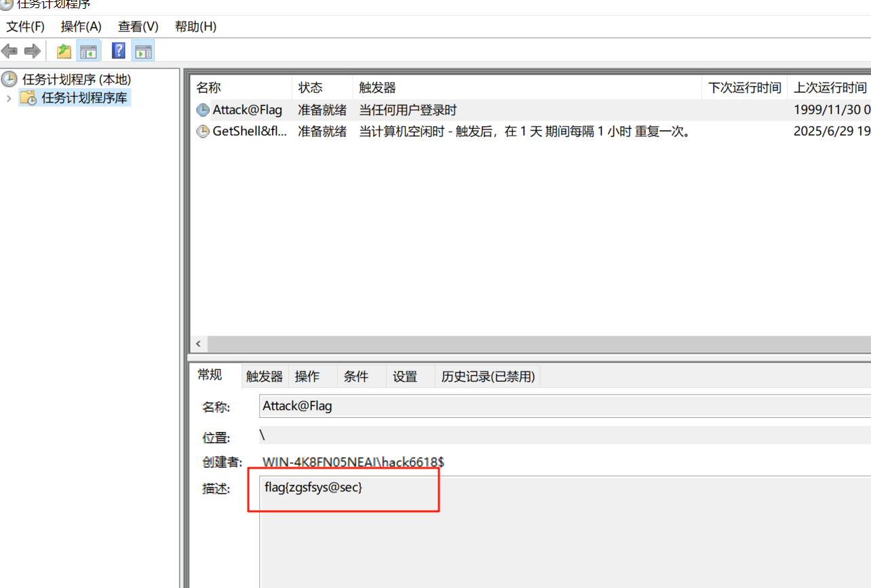This screenshot has width=871, height=588.
Task: Select the GetShell&fl... task row name
Action: point(250,132)
